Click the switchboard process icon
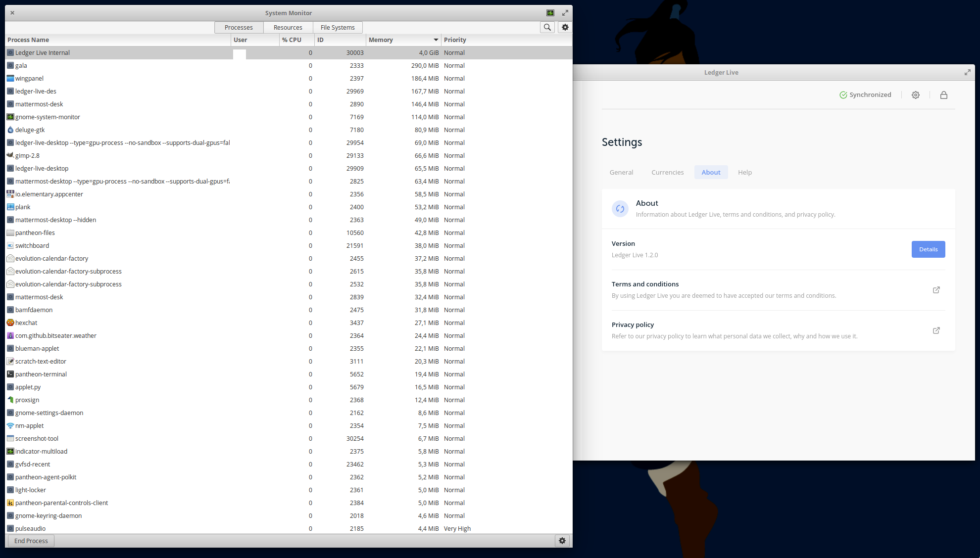This screenshot has height=558, width=980. point(10,245)
